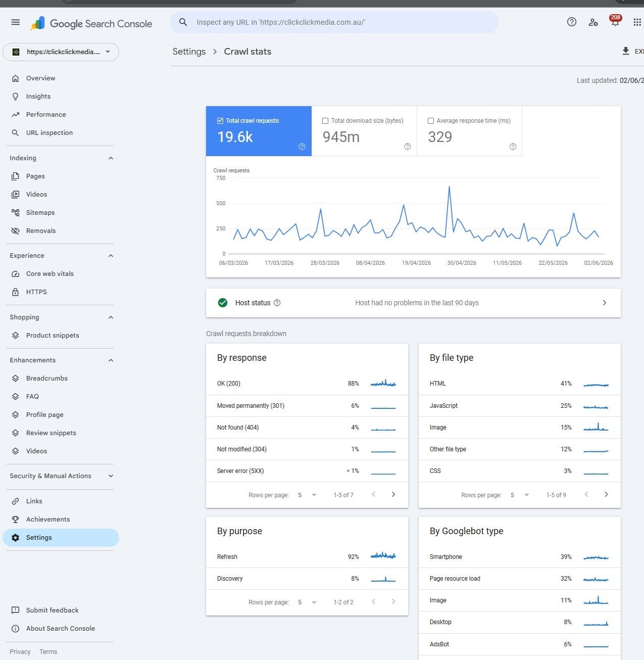This screenshot has height=660, width=644.
Task: Click the HTTPS lock icon
Action: [15, 292]
